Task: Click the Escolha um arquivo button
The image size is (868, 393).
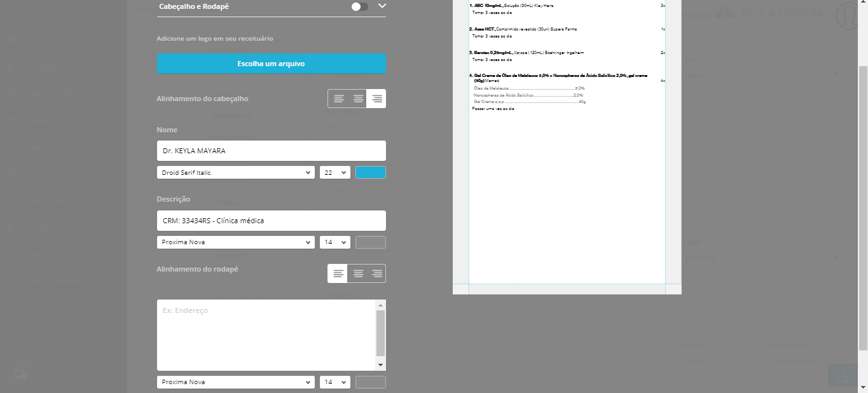Action: click(272, 64)
